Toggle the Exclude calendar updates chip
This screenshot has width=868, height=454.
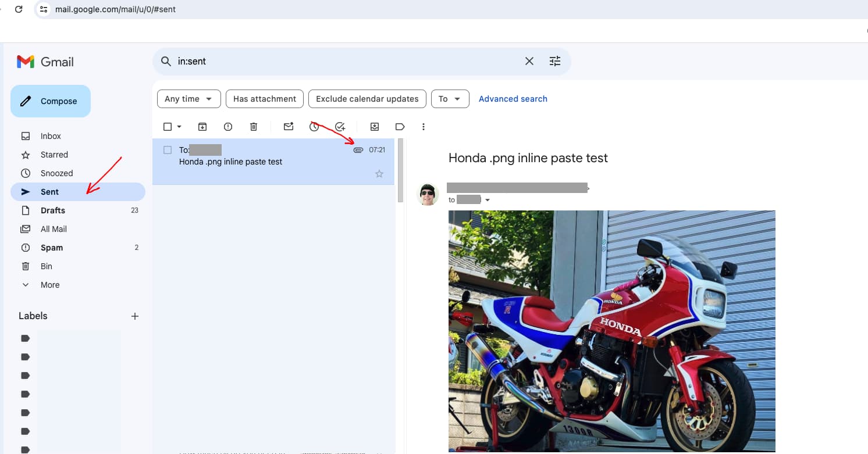367,99
